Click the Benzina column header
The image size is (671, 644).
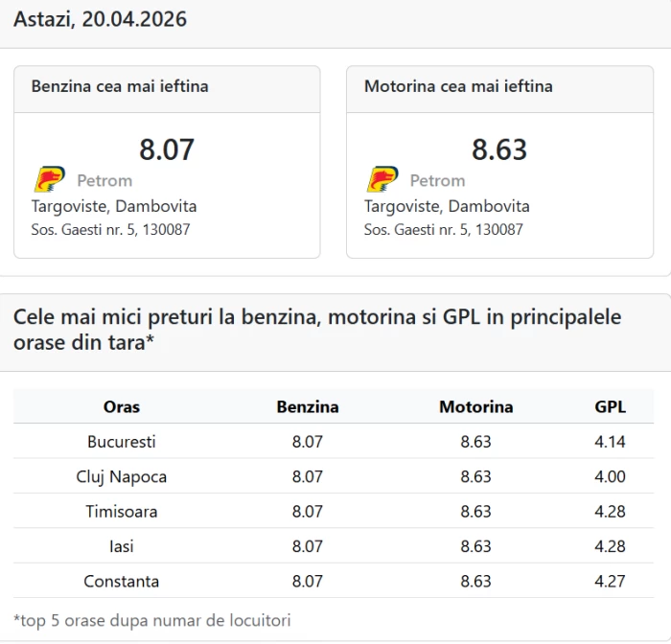click(308, 406)
